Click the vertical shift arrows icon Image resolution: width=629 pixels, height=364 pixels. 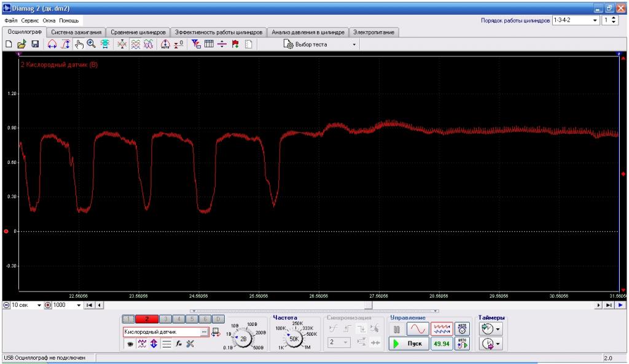click(x=154, y=344)
